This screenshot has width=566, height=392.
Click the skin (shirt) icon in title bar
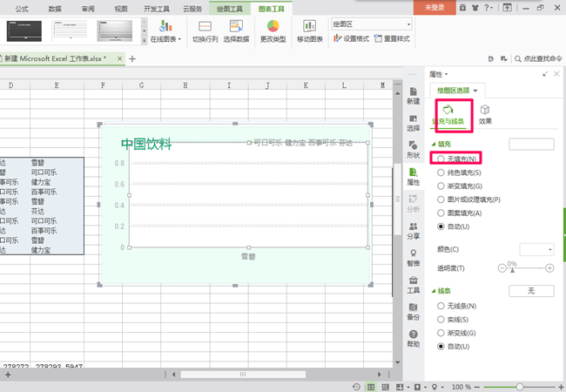475,8
